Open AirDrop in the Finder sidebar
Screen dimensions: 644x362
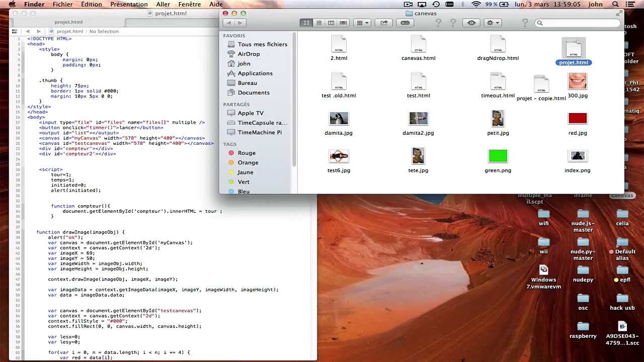click(249, 54)
